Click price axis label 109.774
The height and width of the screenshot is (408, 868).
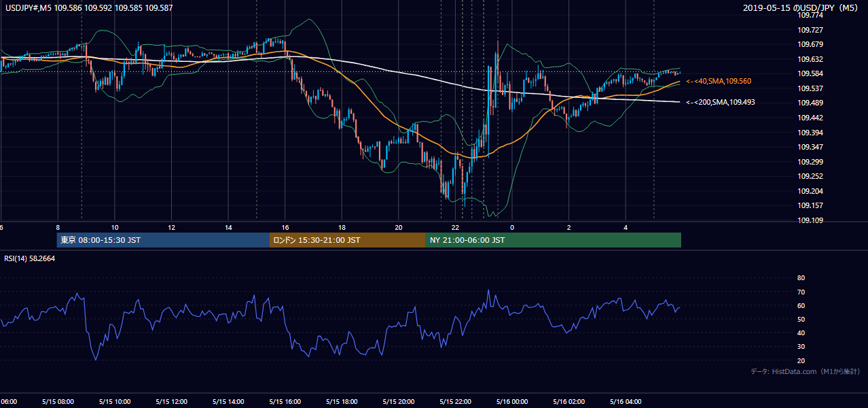(810, 15)
